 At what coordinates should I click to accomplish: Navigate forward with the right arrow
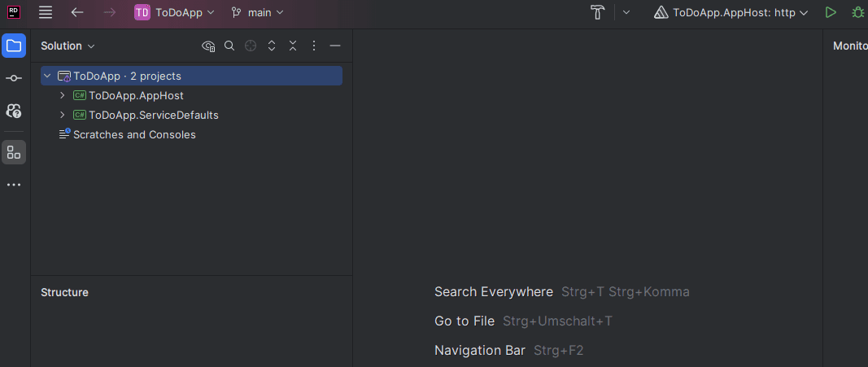click(x=110, y=13)
